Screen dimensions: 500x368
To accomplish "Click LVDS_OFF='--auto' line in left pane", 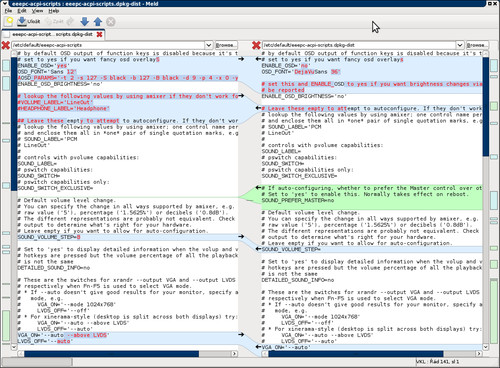I will 44,341.
